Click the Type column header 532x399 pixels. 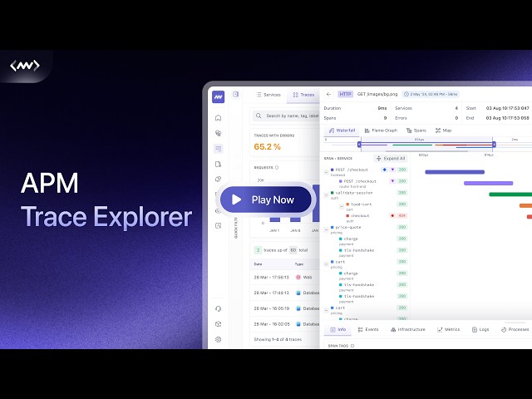[x=299, y=264]
